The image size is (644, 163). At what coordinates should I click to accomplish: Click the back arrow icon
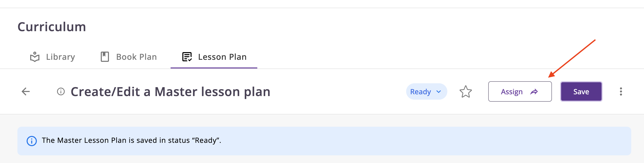pos(26,91)
